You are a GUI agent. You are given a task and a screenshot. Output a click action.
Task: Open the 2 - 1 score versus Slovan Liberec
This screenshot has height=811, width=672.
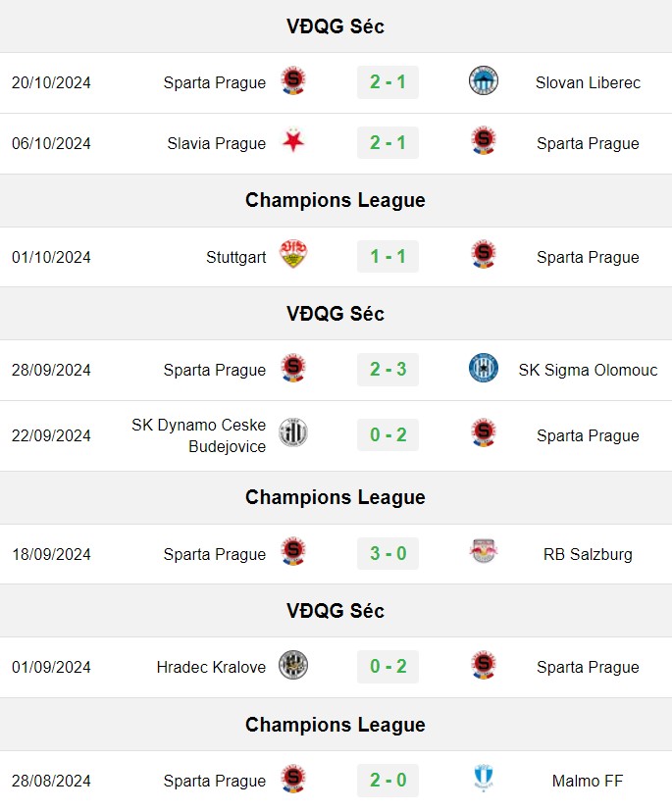[388, 81]
